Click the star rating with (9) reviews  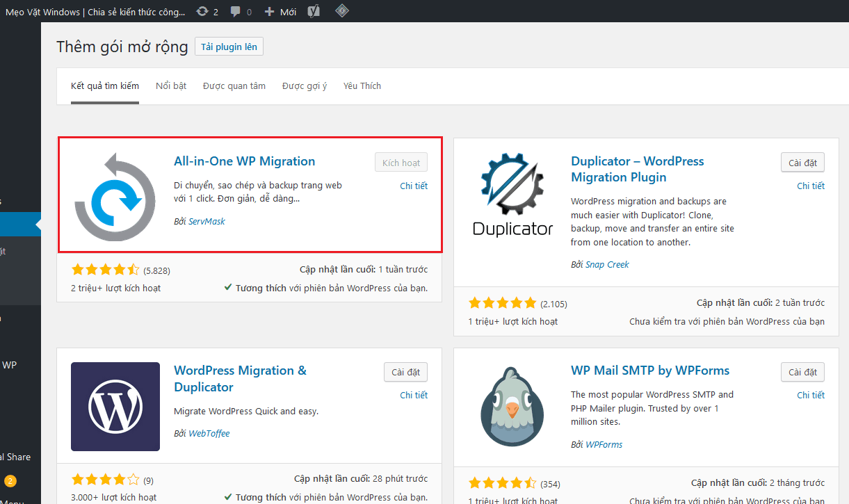coord(106,480)
